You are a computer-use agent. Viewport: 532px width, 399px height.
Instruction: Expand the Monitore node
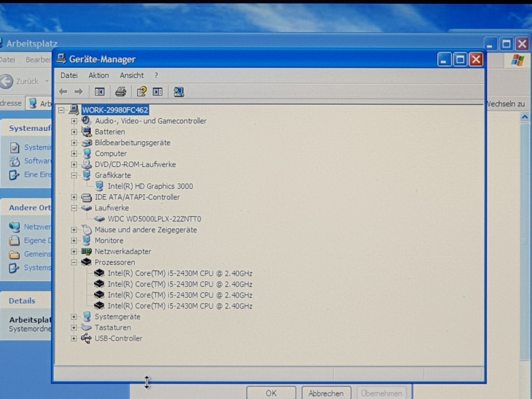click(x=74, y=240)
